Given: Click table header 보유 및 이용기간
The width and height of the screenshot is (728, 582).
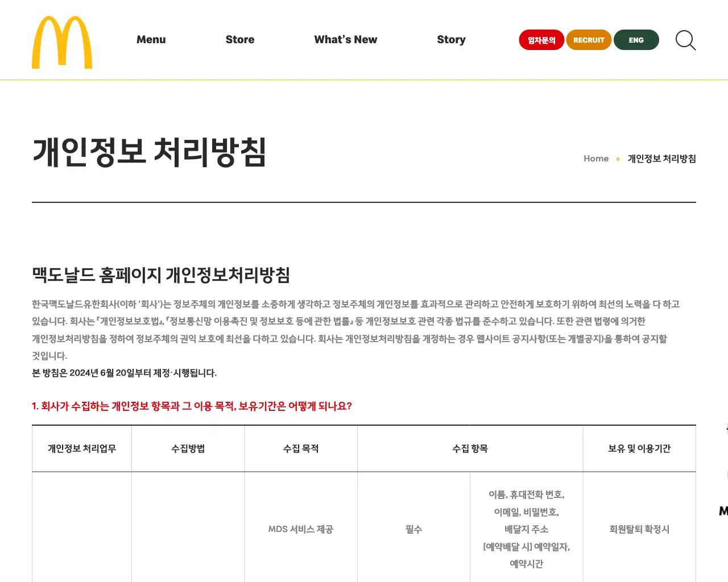Looking at the screenshot, I should 639,448.
